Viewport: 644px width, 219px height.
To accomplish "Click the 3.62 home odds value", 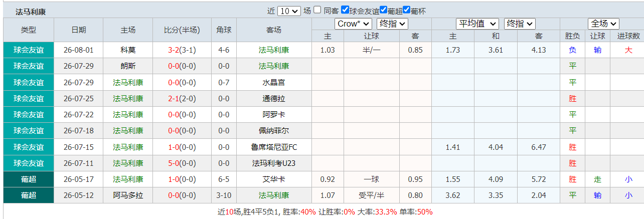I will click(453, 195).
